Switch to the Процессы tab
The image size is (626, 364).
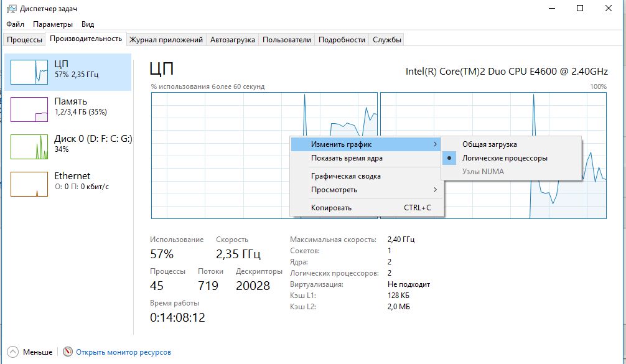[25, 40]
